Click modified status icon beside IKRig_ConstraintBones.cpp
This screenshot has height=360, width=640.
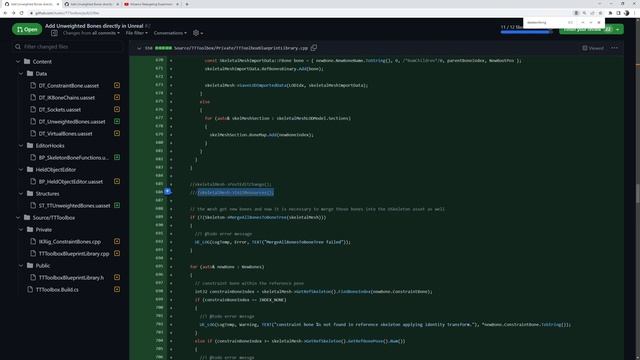(117, 241)
